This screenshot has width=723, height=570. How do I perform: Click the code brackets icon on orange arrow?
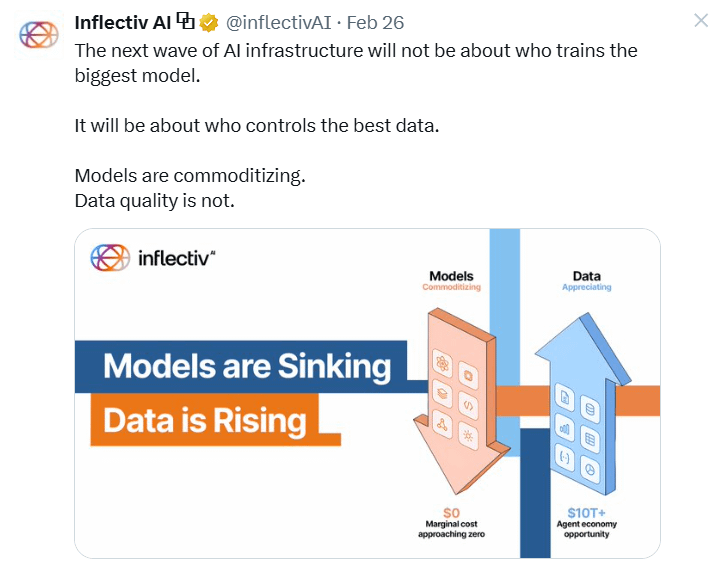467,405
